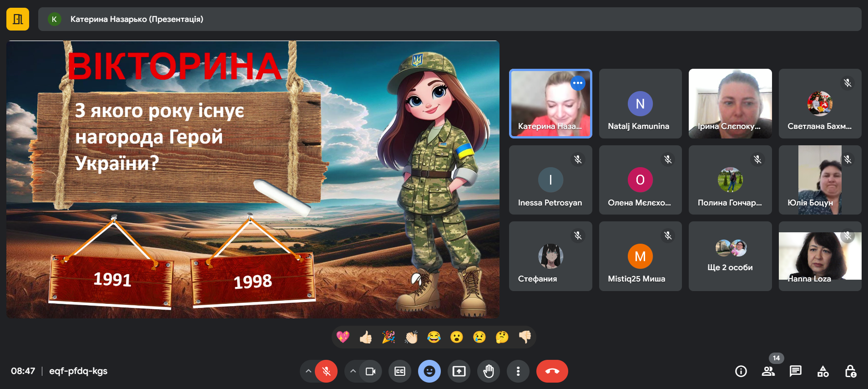Show the participants list
The height and width of the screenshot is (389, 868).
768,371
